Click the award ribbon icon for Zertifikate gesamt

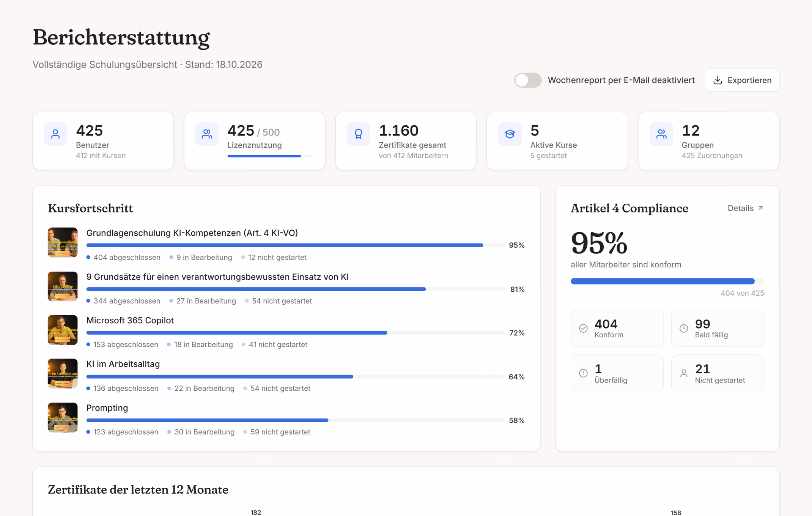click(x=358, y=134)
